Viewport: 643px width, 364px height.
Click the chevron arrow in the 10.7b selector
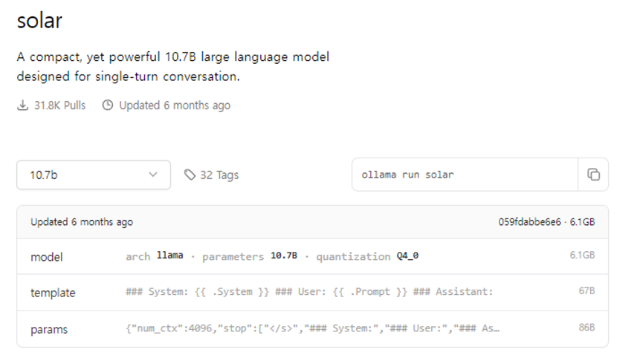pyautogui.click(x=153, y=175)
